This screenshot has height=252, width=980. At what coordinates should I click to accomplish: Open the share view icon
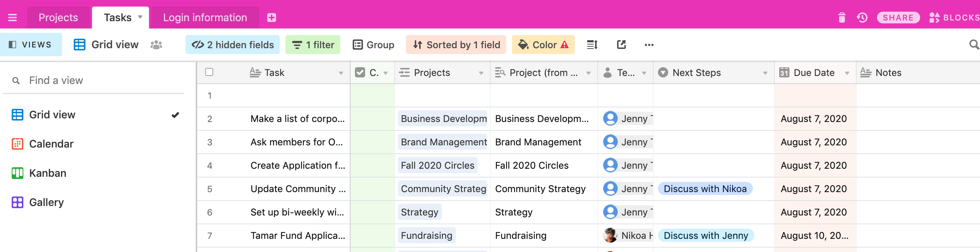click(x=621, y=45)
